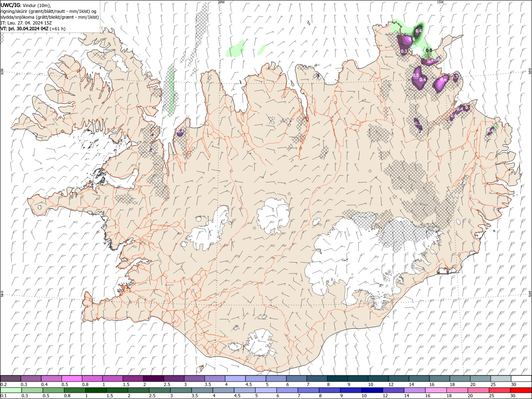Select the rain legend swatch labeled 0.3
Screen dimensions: 532x399
[32, 390]
